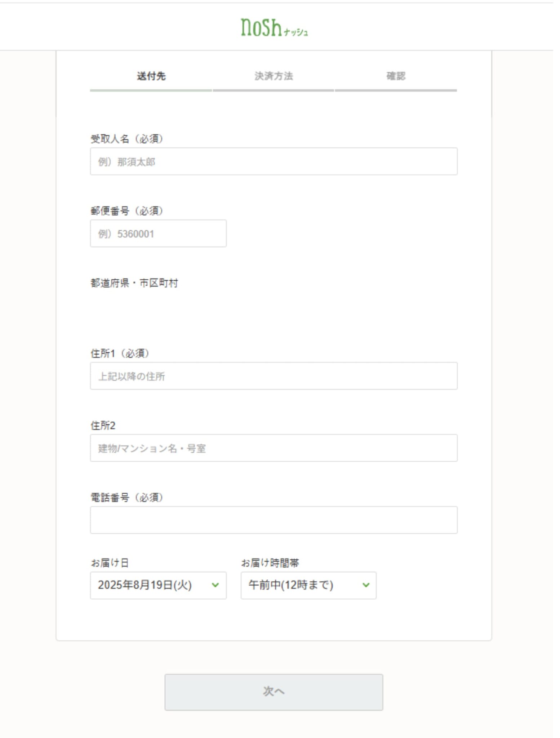Click the progress bar under 確認

click(396, 90)
